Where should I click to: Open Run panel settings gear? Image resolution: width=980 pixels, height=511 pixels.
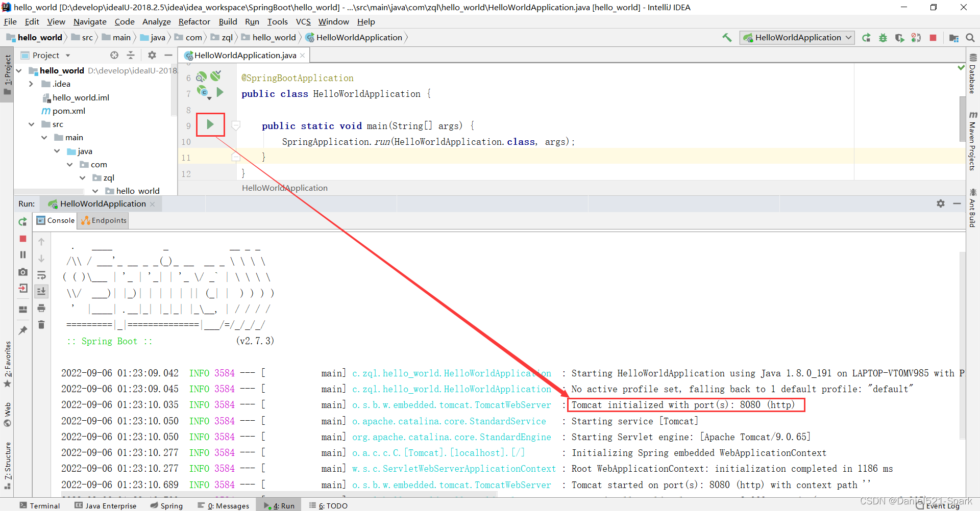[941, 203]
